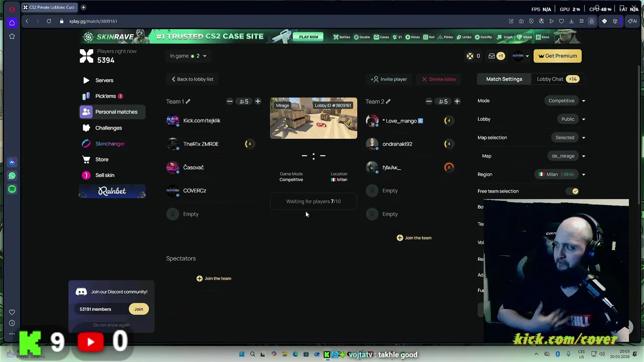Open the Lobby Public dropdown
The height and width of the screenshot is (362, 644).
572,119
